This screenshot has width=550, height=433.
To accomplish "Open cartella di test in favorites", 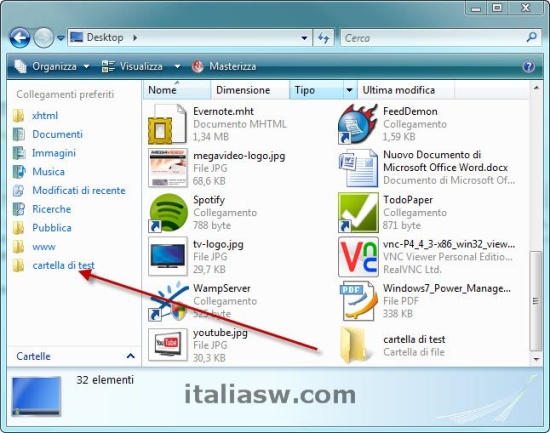I will click(63, 265).
